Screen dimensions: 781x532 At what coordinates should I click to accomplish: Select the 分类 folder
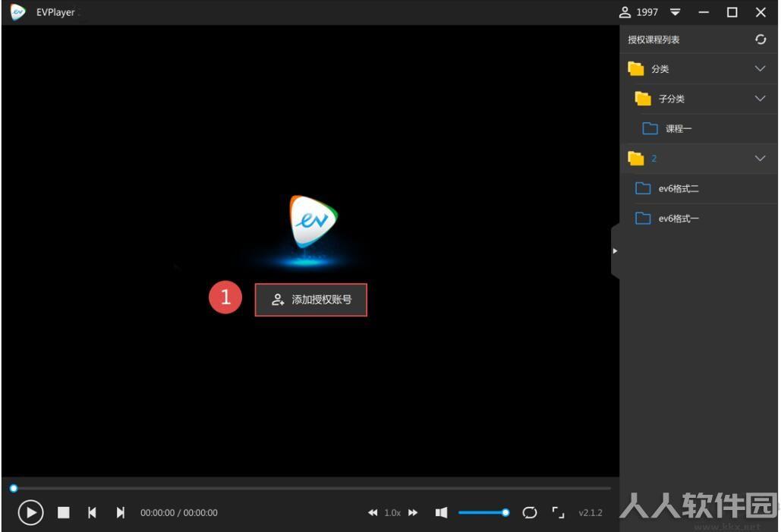click(698, 69)
